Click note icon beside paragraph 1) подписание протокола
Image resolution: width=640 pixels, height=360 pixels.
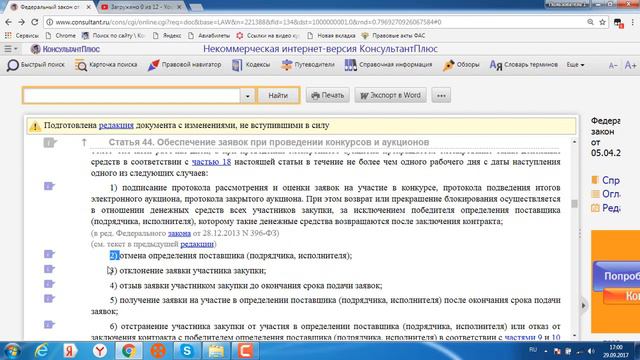[x=49, y=186]
